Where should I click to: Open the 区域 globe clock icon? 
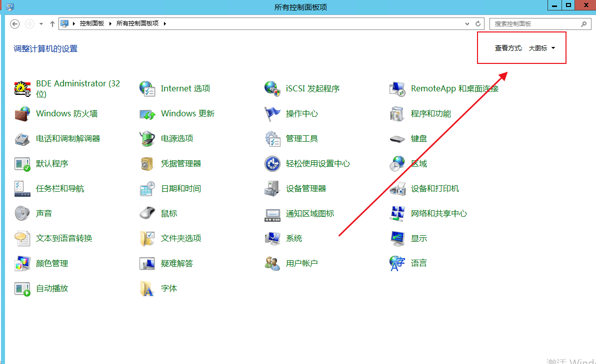pos(397,164)
